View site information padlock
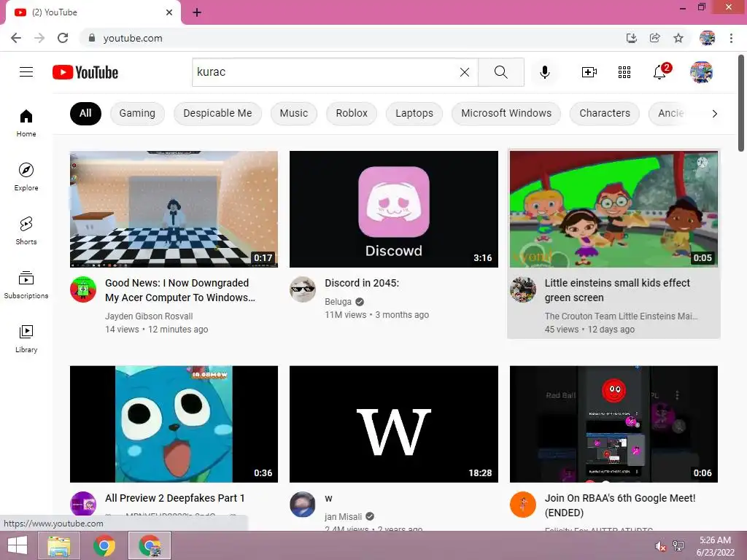Image resolution: width=747 pixels, height=560 pixels. [x=92, y=38]
